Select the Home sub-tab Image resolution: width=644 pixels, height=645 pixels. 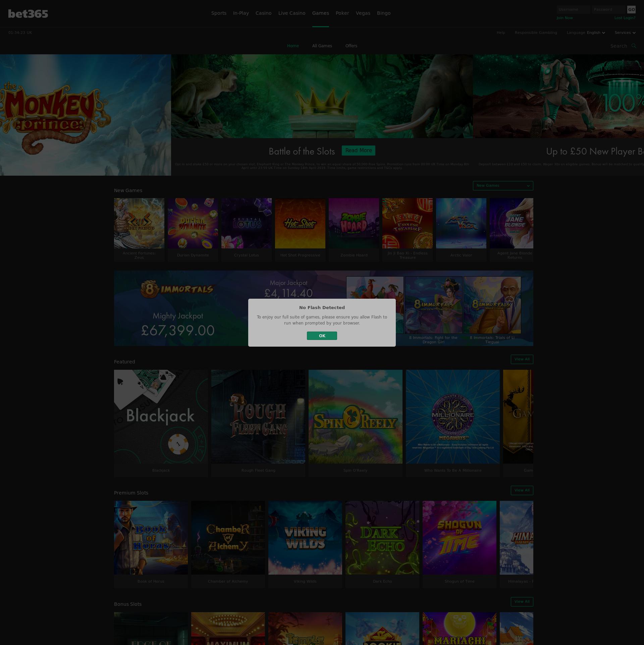tap(293, 46)
